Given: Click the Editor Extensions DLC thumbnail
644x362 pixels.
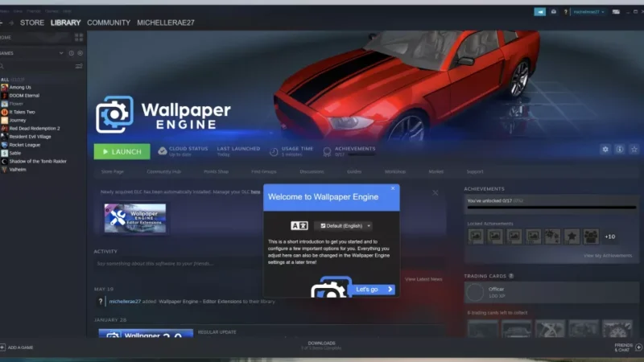Looking at the screenshot, I should [135, 218].
